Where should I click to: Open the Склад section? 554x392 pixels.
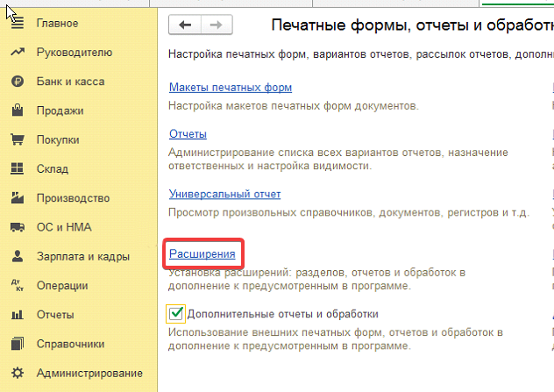53,169
